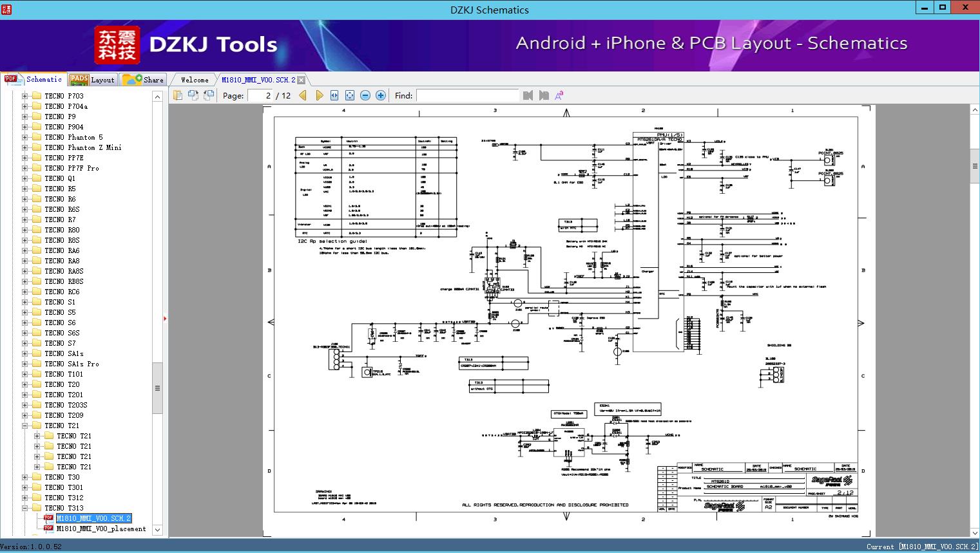This screenshot has width=980, height=553.
Task: Click the tree panel scrollbar thumb
Action: pyautogui.click(x=157, y=388)
